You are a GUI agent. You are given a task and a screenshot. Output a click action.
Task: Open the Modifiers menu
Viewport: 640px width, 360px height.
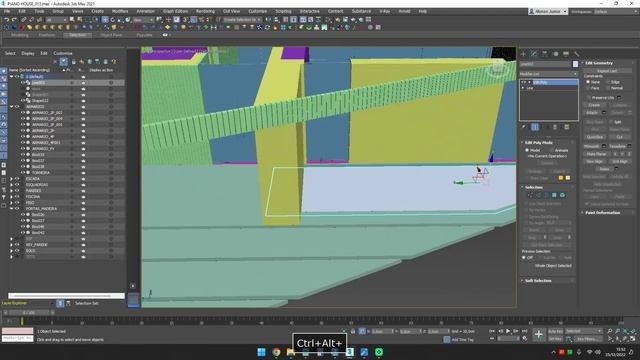[120, 11]
